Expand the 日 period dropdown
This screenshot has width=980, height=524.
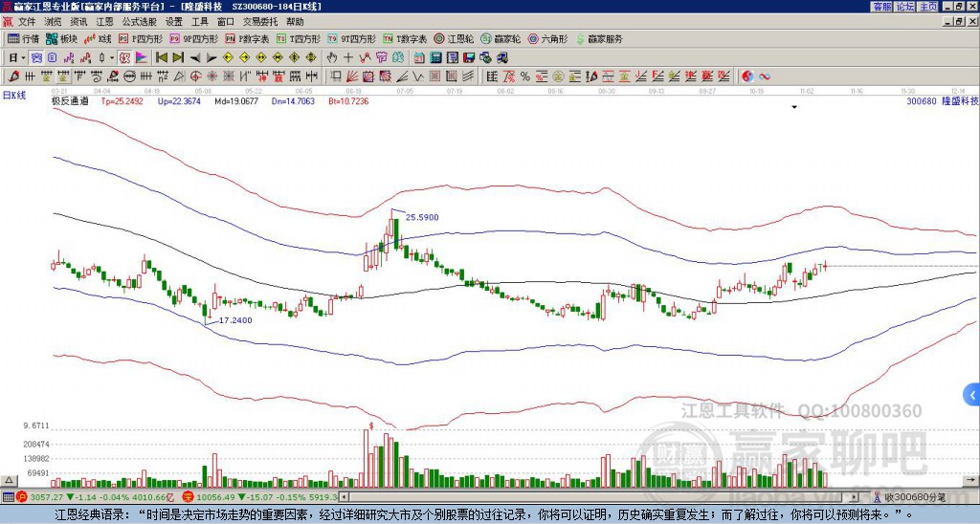point(23,58)
